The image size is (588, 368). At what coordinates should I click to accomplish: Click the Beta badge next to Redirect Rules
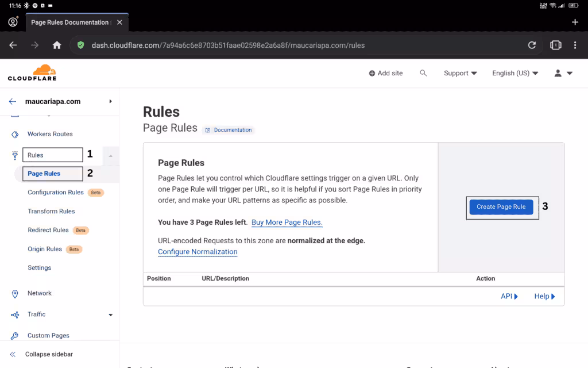(80, 230)
